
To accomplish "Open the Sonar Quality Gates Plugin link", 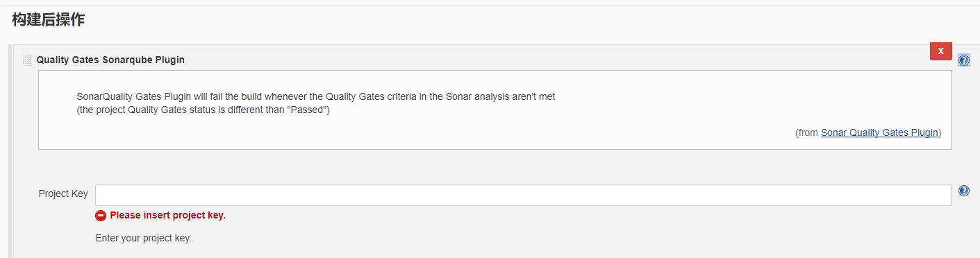I will click(x=879, y=132).
